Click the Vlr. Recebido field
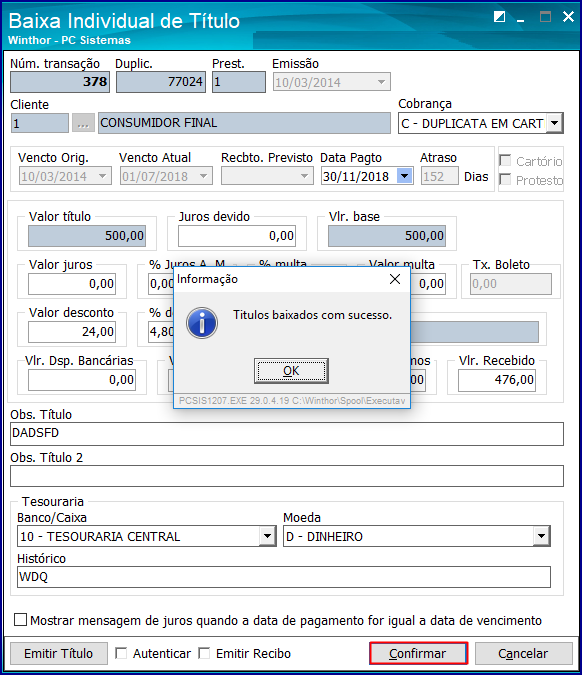Screen dimensions: 582x675 [x=497, y=380]
